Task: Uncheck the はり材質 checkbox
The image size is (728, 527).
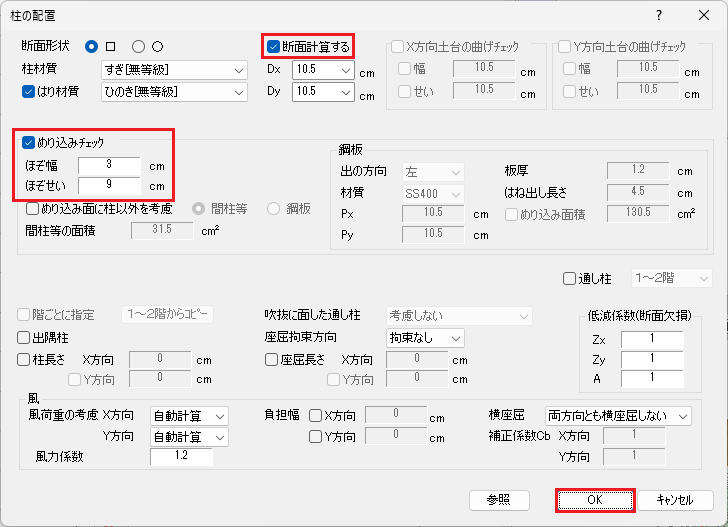Action: 29,92
